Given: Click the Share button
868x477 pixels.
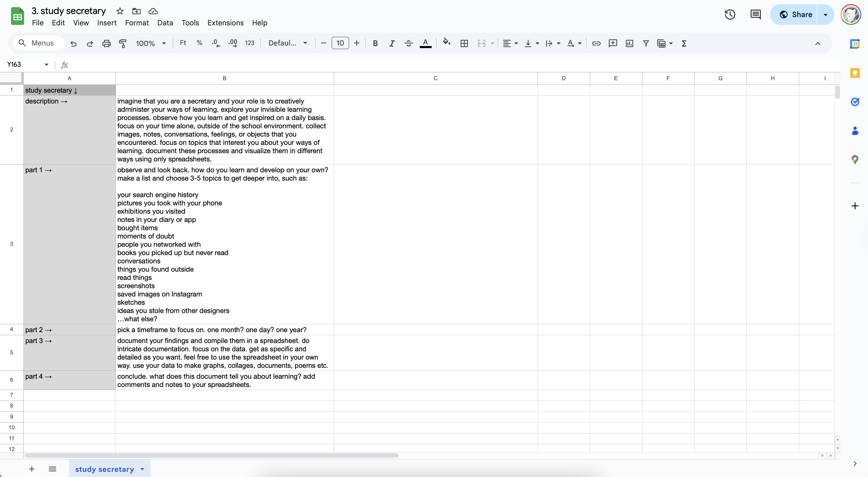Looking at the screenshot, I should point(795,14).
